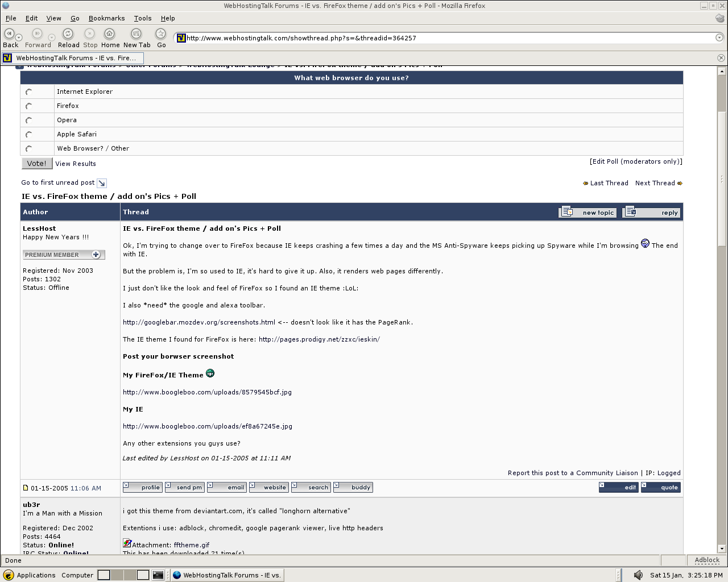Expand the URL bar history dropdown
Viewport: 728px width, 582px height.
coord(719,38)
